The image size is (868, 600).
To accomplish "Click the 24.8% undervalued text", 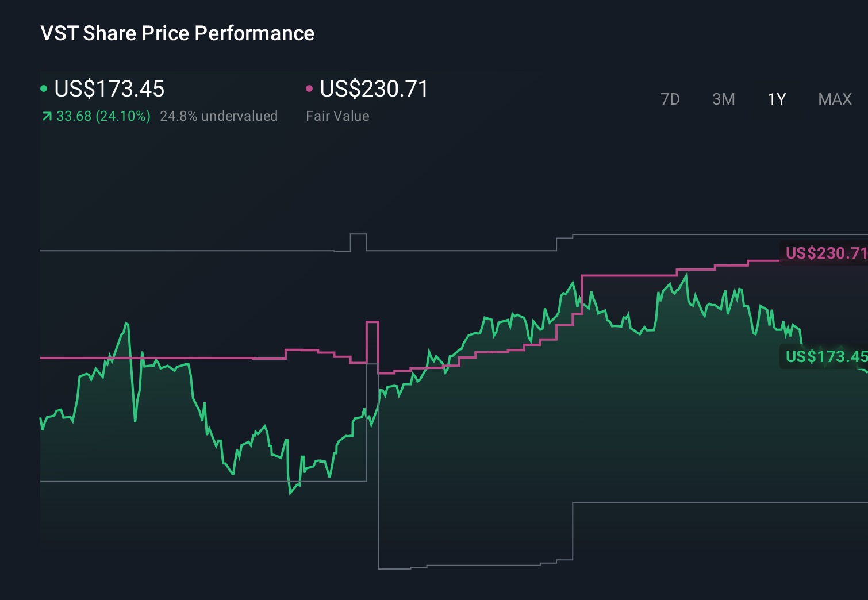I will pyautogui.click(x=218, y=116).
